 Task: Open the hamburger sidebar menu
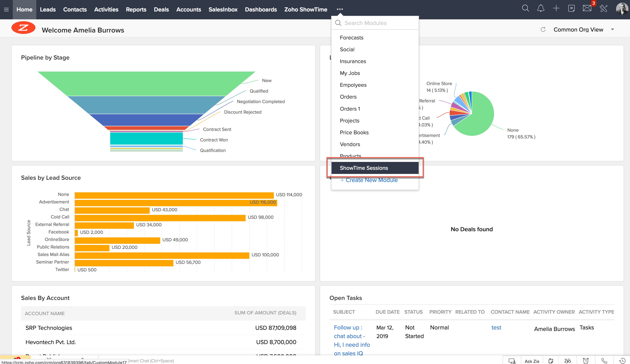coord(7,10)
